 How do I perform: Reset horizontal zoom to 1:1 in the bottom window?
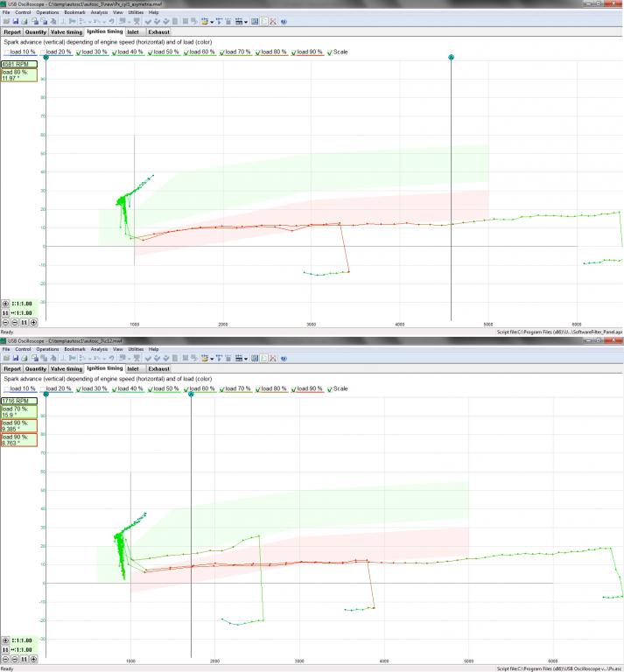[x=24, y=659]
